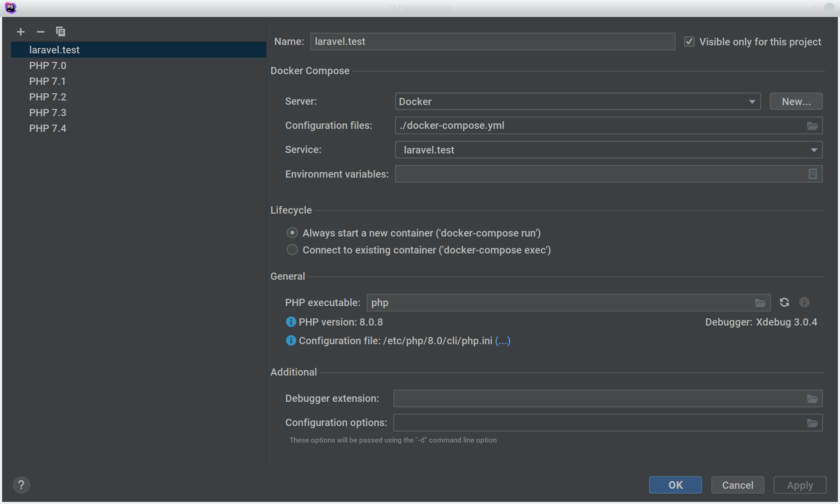
Task: Remove the selected interpreter with the minus icon
Action: (41, 32)
